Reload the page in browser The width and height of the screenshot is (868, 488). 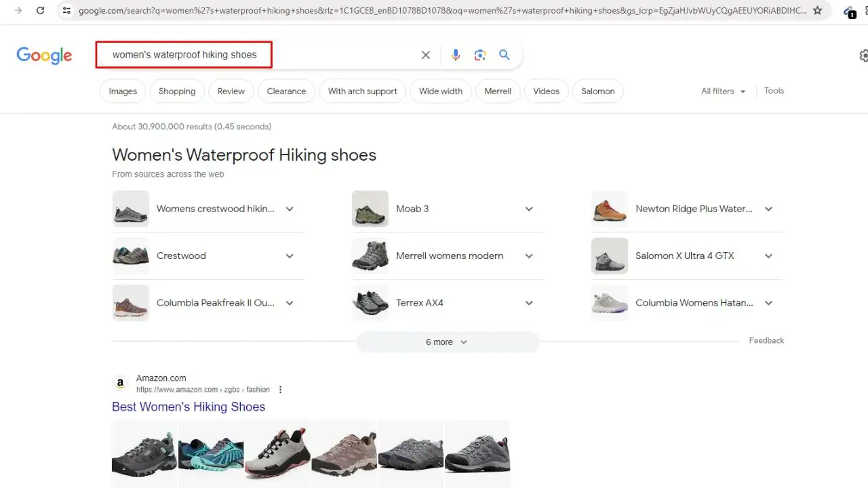pyautogui.click(x=40, y=10)
